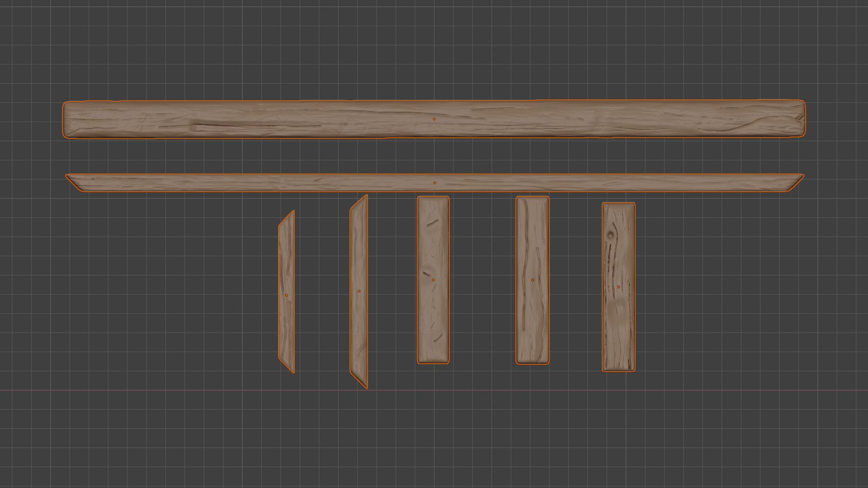
Task: Click the origin dot of the thin beam
Action: [x=435, y=183]
